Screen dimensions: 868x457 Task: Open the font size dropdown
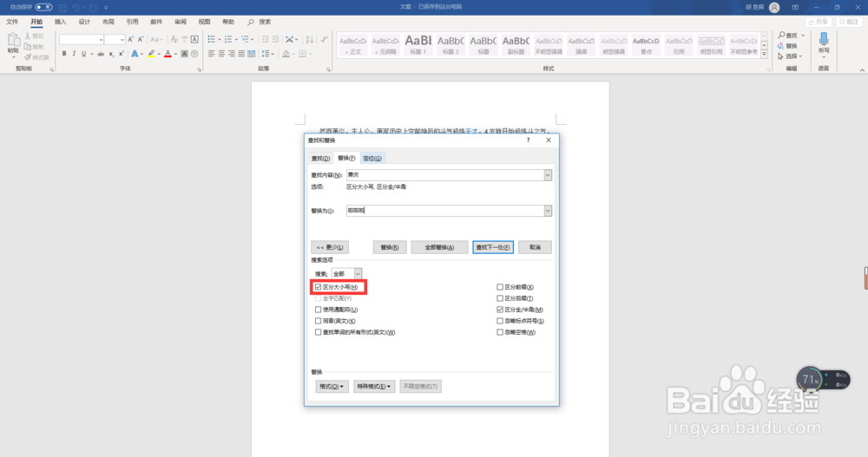coord(122,39)
